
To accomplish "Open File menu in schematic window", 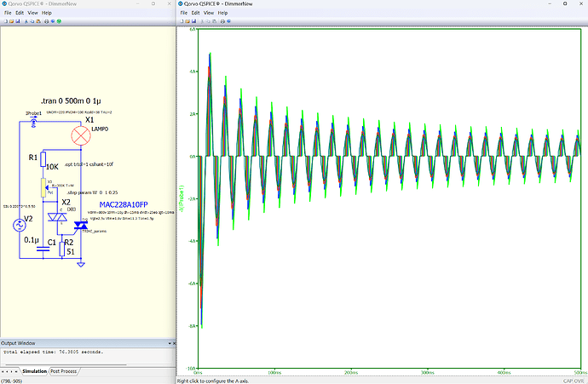I will (7, 14).
